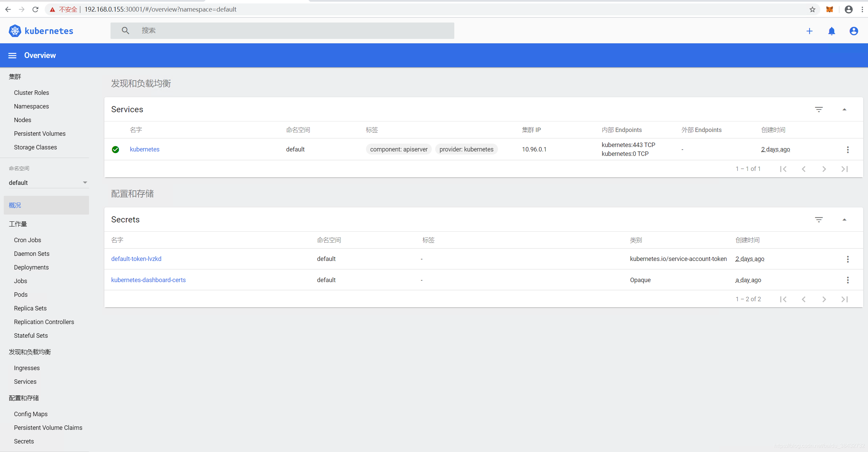Viewport: 868px width, 452px height.
Task: Bookmark page with the star icon
Action: (812, 10)
